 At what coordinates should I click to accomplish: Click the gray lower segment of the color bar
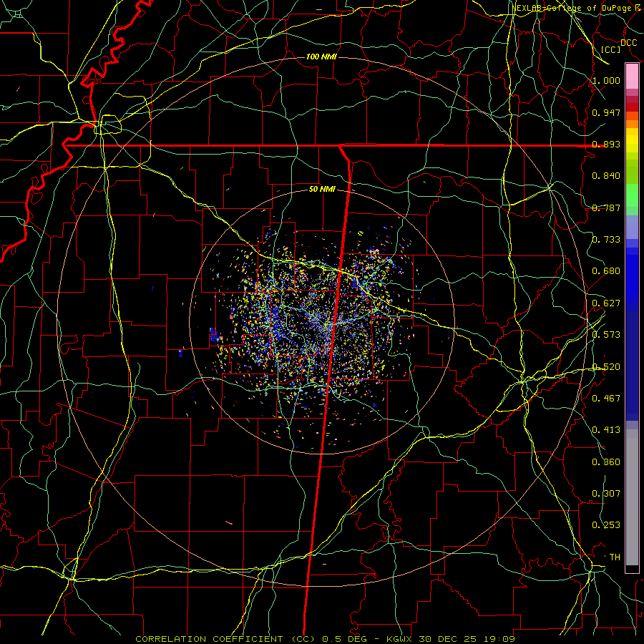click(x=632, y=497)
